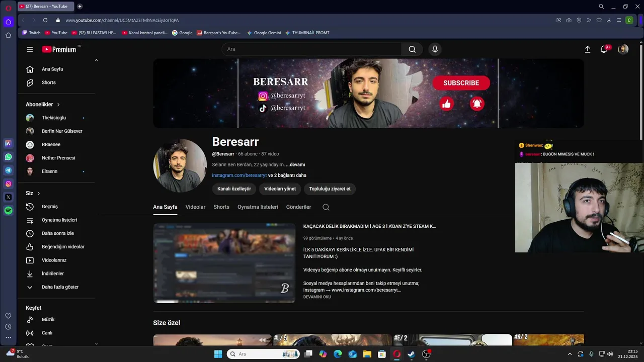Expand channel description with ...devamı

[295, 164]
